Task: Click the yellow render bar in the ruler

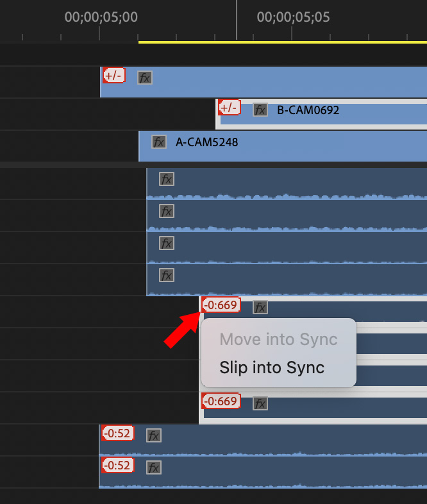Action: tap(282, 42)
